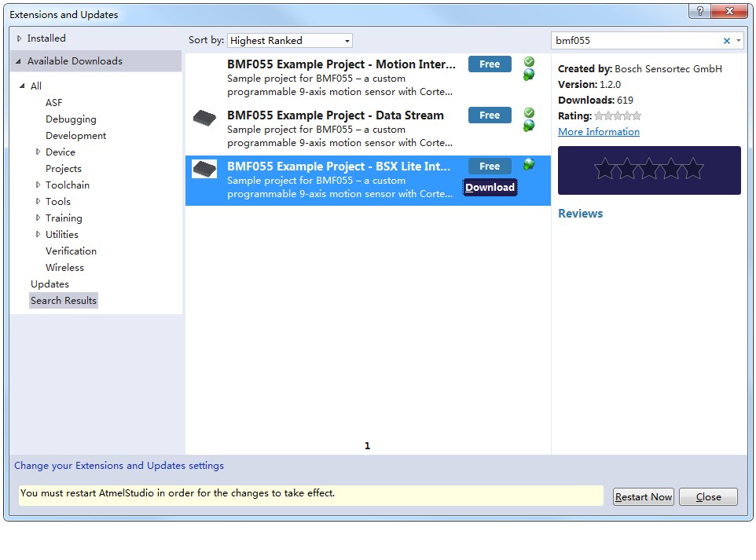Click the Download button for BSX Lite
The width and height of the screenshot is (756, 560).
[x=490, y=188]
